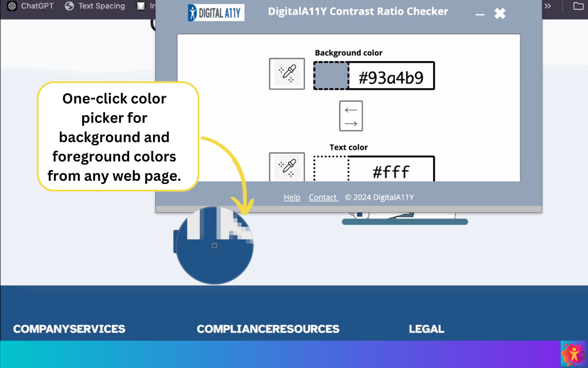Click the Digital A11Y logo

click(x=216, y=12)
